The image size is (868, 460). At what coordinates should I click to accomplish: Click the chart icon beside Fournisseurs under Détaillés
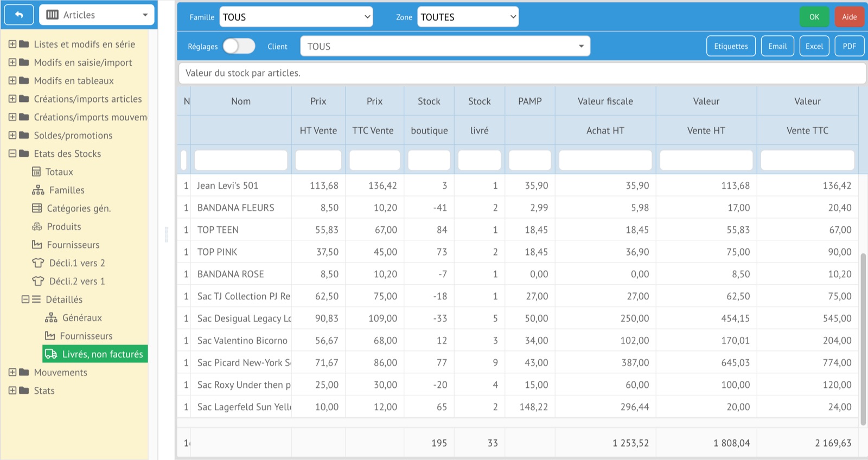50,336
